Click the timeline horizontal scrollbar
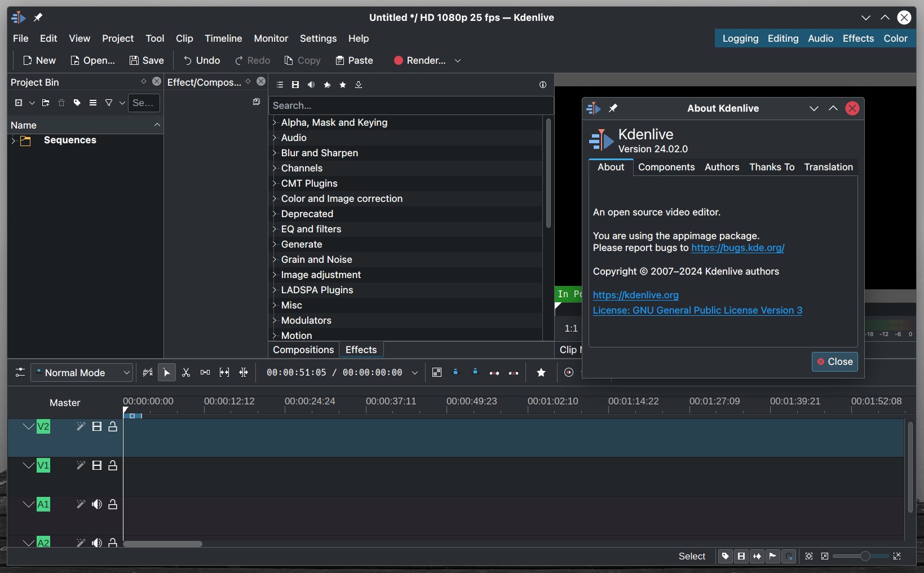Screen dimensions: 924x573 pos(162,544)
